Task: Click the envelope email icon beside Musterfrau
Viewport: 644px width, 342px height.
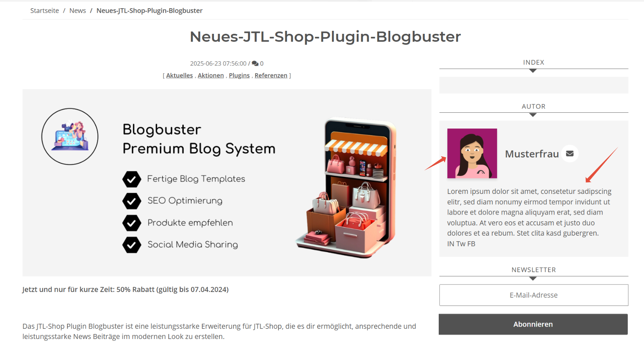Action: click(x=570, y=154)
